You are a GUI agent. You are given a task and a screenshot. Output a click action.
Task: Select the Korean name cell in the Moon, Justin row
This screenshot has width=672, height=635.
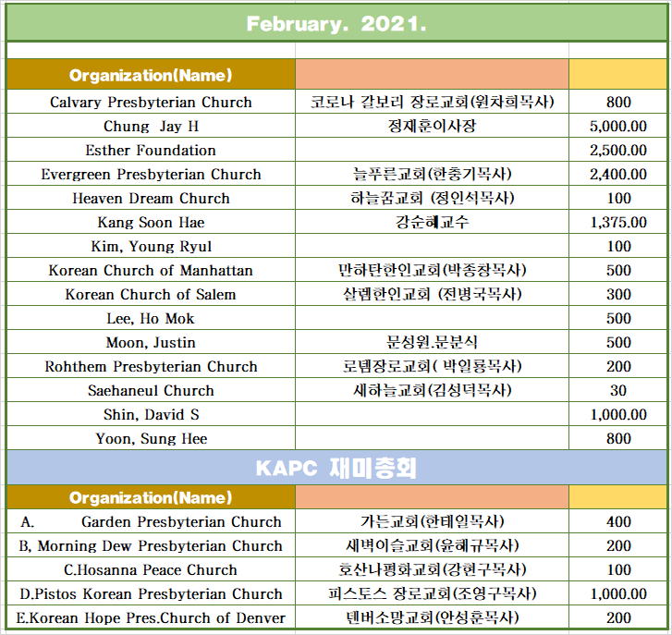432,342
